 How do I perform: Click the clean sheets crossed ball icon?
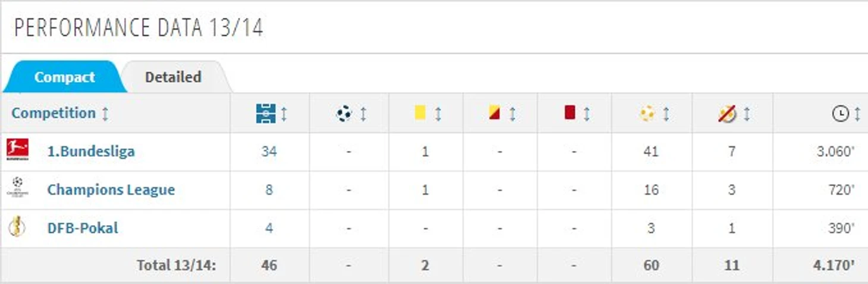tap(727, 113)
